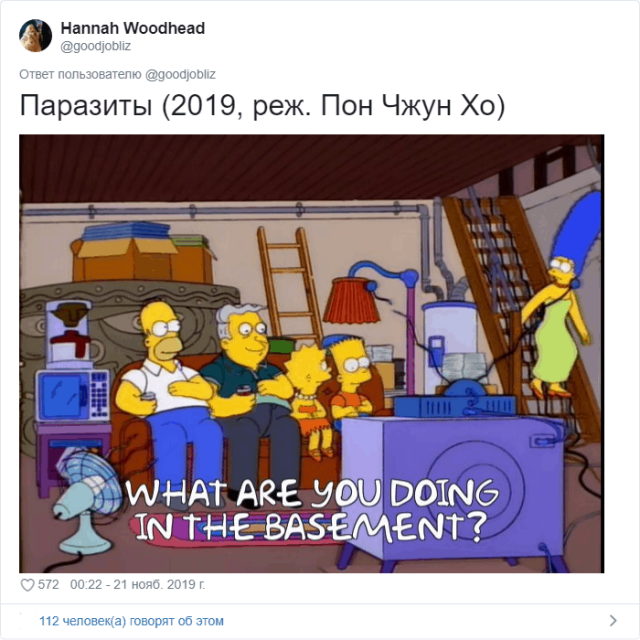Open @goodjobliz mention in the reply line
The width and height of the screenshot is (640, 640).
point(180,75)
